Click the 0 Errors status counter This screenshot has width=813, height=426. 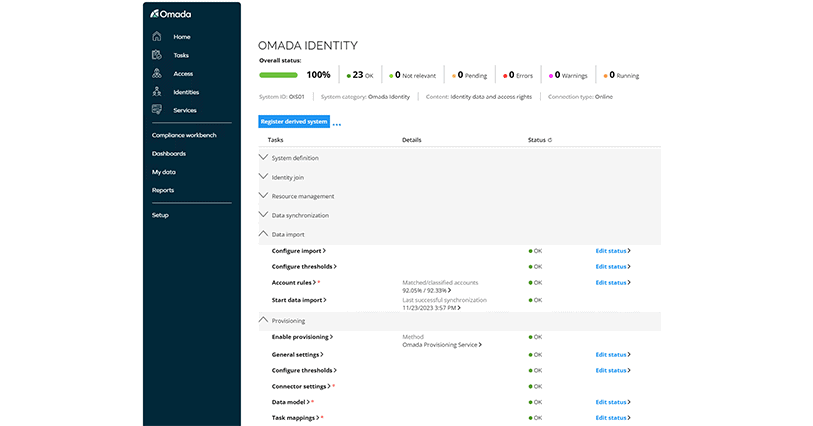point(518,75)
